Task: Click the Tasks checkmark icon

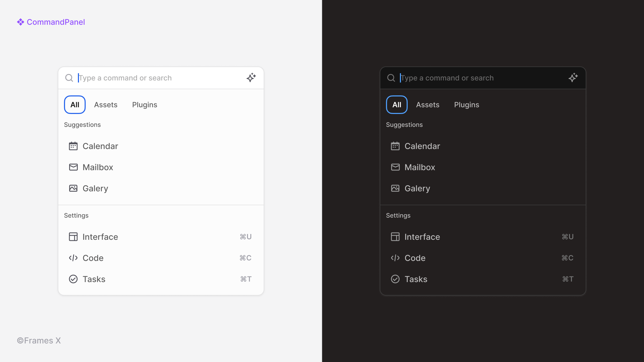Action: pos(73,279)
